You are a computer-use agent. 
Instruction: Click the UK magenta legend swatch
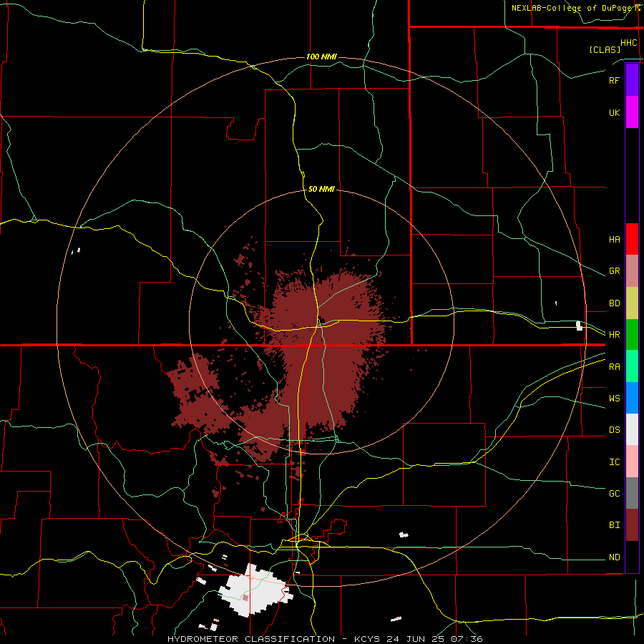632,112
